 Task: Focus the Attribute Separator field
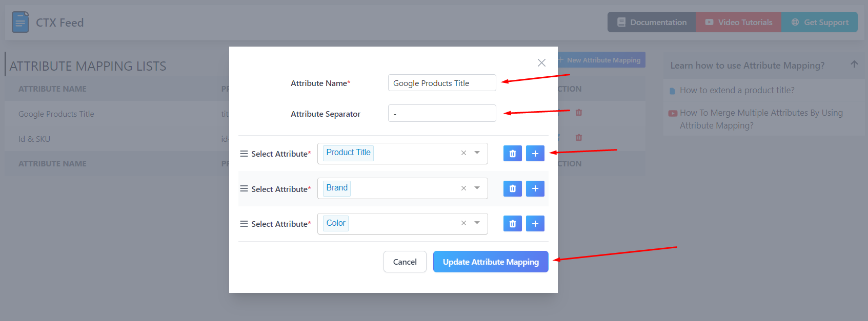coord(441,113)
